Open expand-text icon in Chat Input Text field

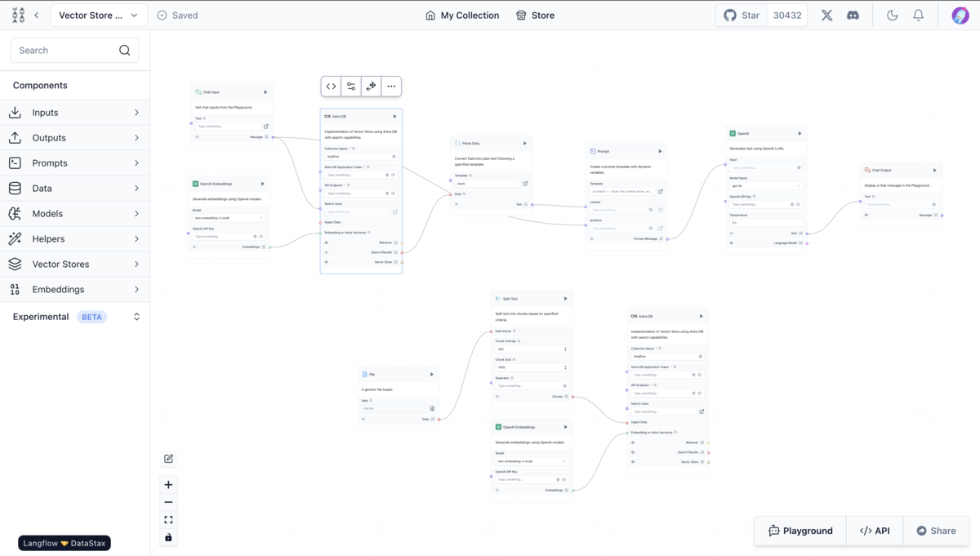coord(265,127)
